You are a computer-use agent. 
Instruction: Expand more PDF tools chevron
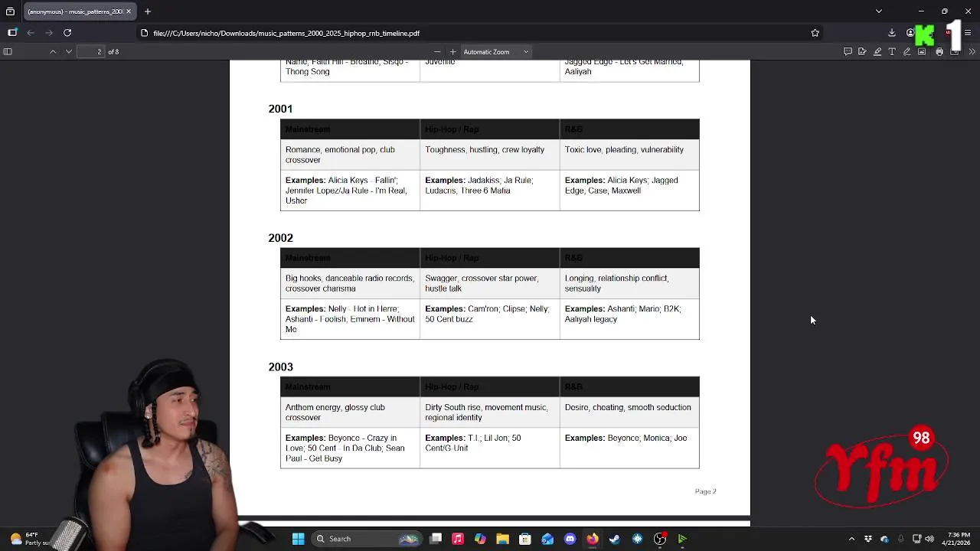972,52
